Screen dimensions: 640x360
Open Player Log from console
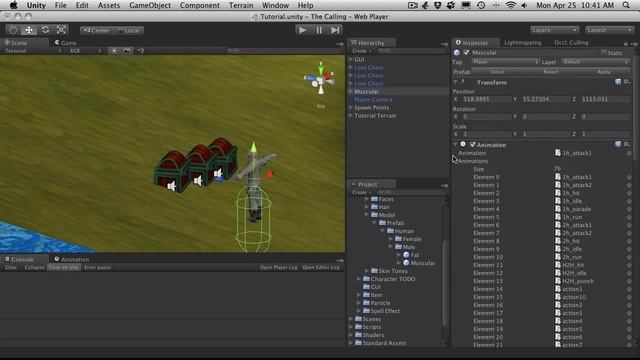pyautogui.click(x=278, y=267)
